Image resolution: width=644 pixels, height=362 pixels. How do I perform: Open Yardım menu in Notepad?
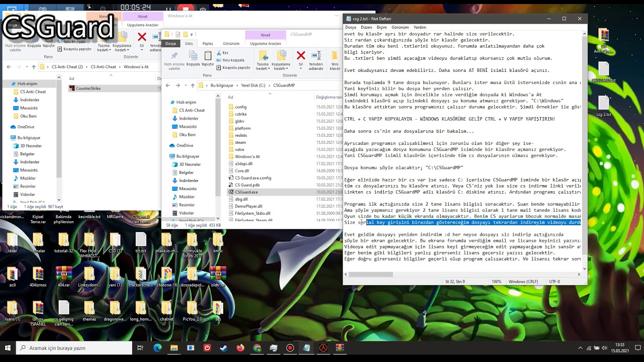point(420,27)
